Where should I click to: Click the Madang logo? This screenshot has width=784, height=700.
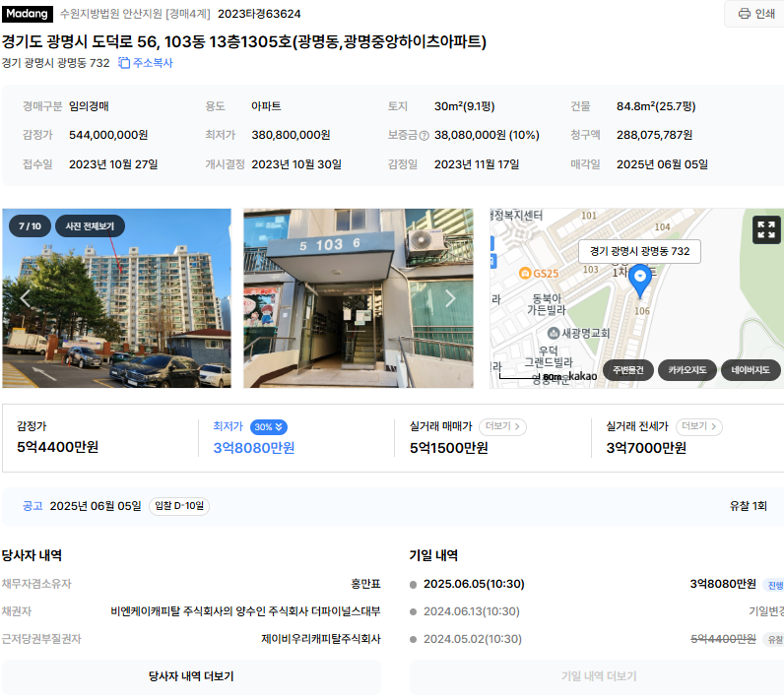(27, 14)
